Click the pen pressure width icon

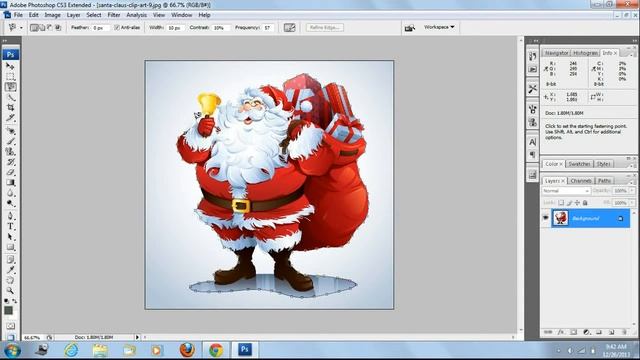tap(289, 27)
